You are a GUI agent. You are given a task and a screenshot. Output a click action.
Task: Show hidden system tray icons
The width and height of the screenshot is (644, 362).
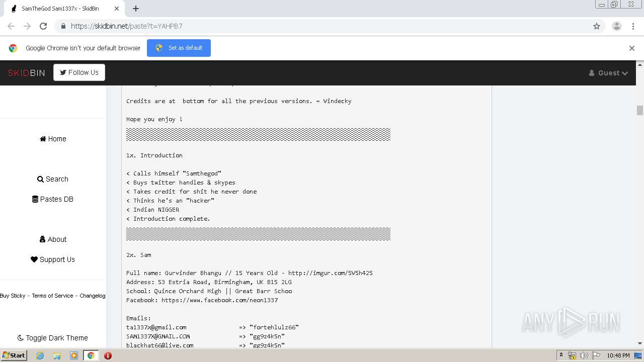(x=561, y=355)
